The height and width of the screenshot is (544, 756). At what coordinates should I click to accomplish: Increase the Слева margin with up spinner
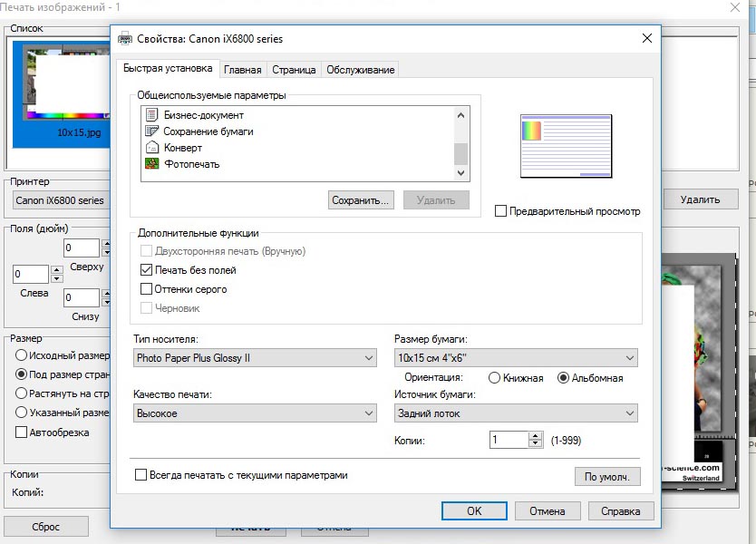click(57, 269)
